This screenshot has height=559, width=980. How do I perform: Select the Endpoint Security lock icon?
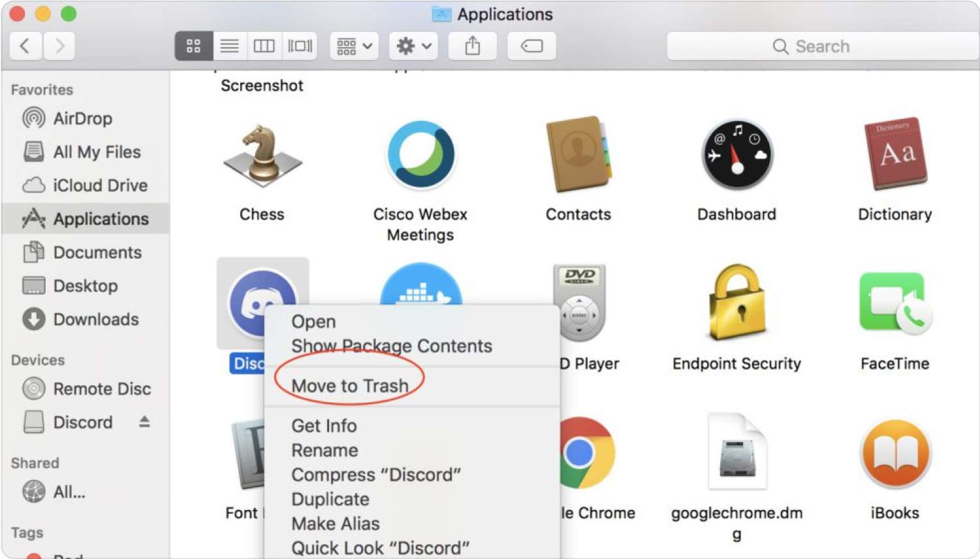pyautogui.click(x=737, y=302)
